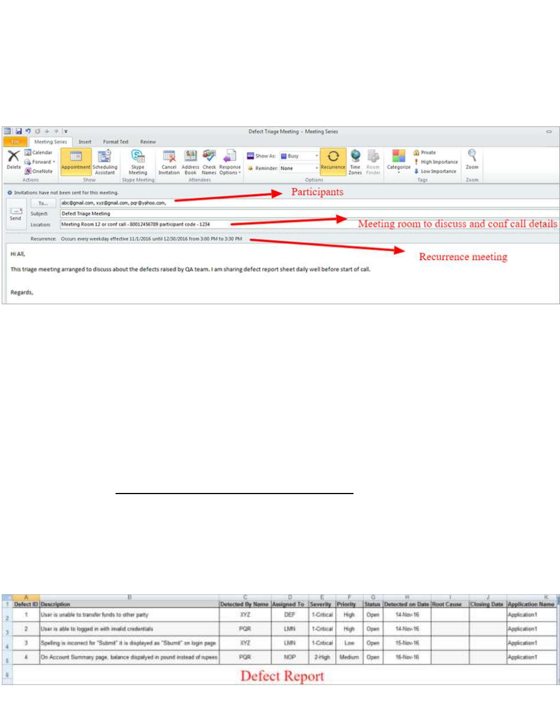Open the Scheduling Assistant
The height and width of the screenshot is (728, 560).
point(105,162)
